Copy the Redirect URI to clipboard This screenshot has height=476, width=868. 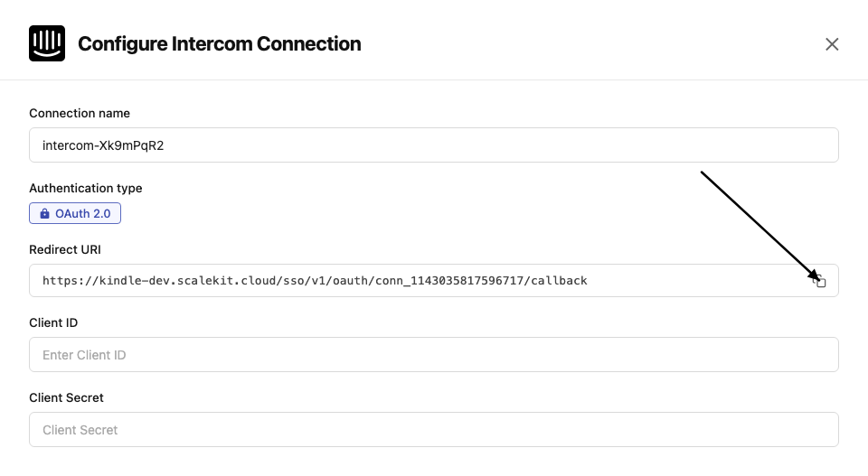(820, 281)
